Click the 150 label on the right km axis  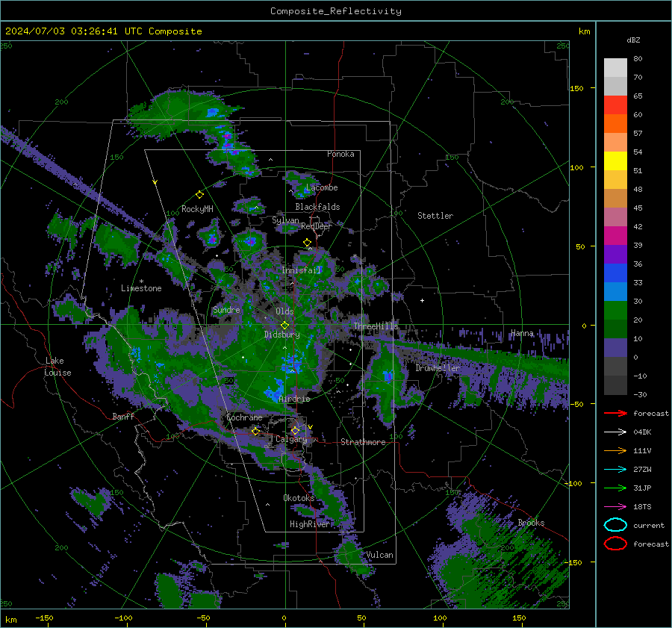tap(576, 88)
